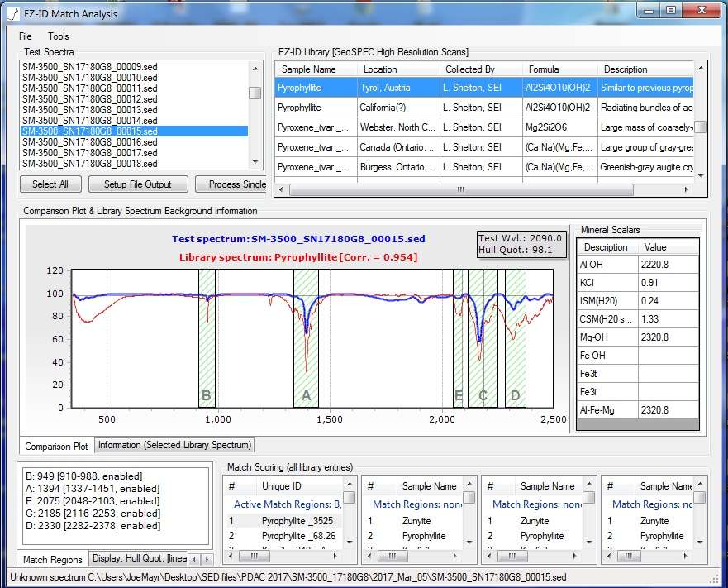Click match region B label on plot
The image size is (728, 588).
coord(207,395)
